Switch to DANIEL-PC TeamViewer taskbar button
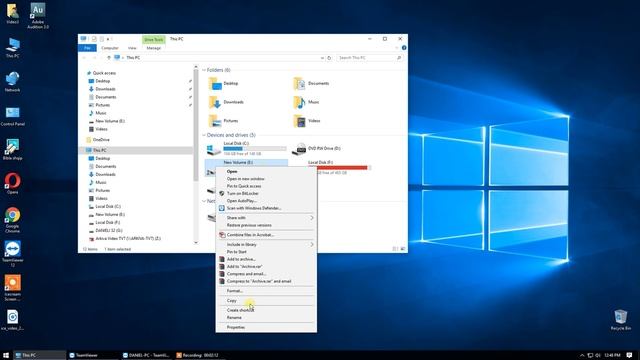640x360 pixels. (147, 356)
